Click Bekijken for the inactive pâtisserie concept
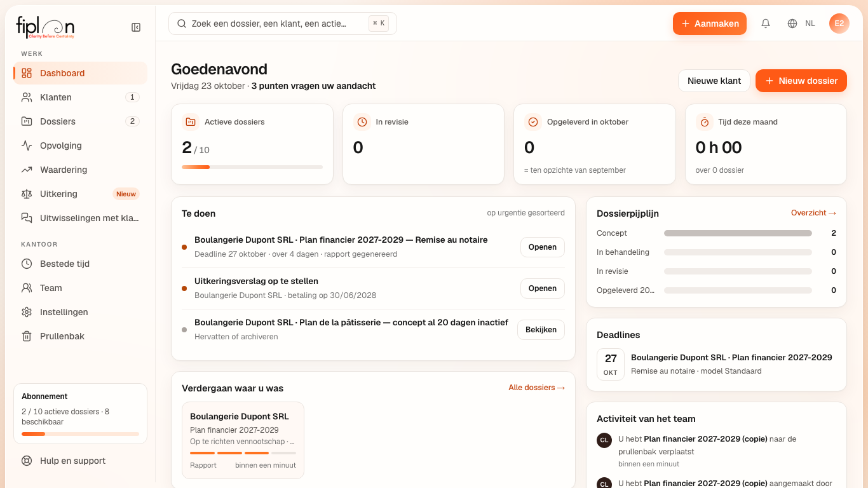Image resolution: width=868 pixels, height=488 pixels. (x=541, y=330)
